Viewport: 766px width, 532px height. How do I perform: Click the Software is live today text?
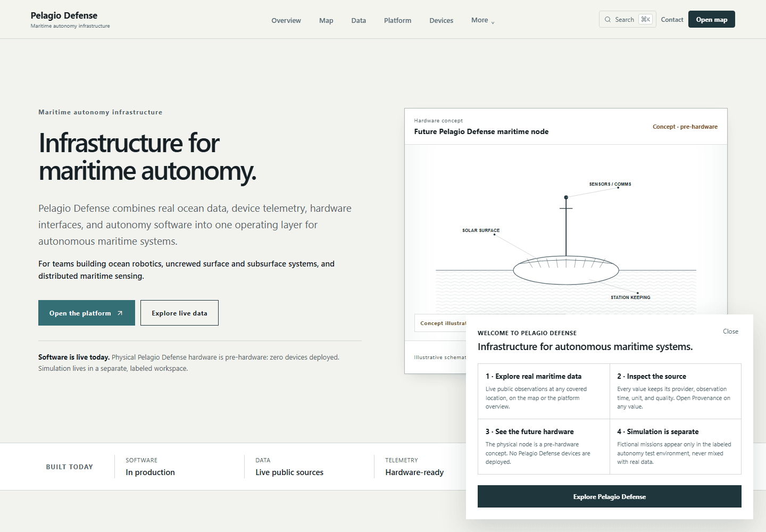point(74,357)
